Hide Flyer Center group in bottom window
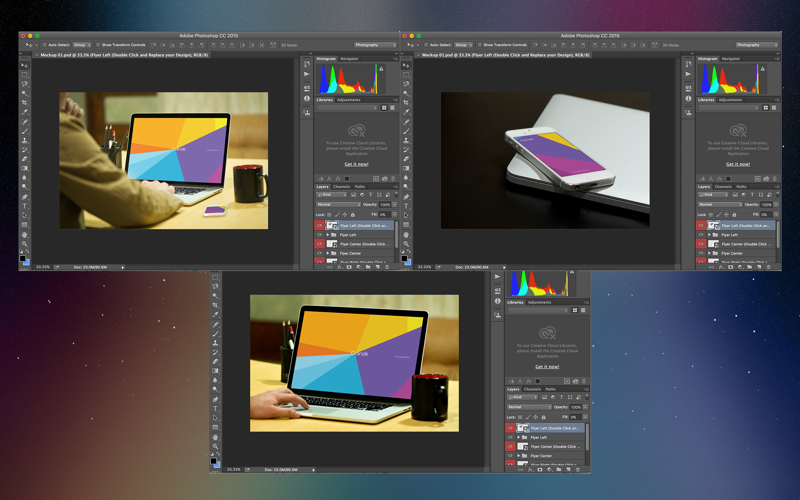Screen dimensions: 800x500 (x=510, y=456)
